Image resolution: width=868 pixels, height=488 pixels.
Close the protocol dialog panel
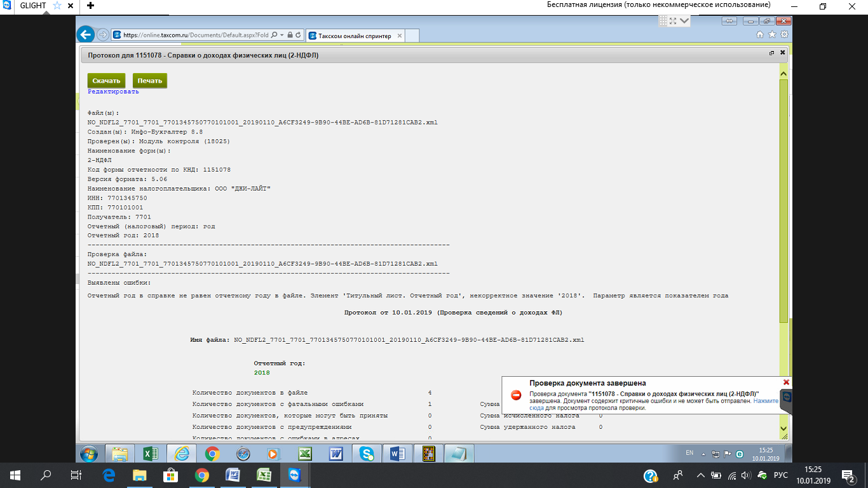point(782,53)
